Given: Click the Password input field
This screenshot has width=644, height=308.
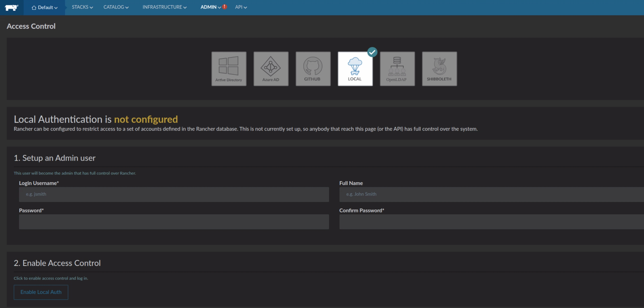Looking at the screenshot, I should (x=174, y=222).
